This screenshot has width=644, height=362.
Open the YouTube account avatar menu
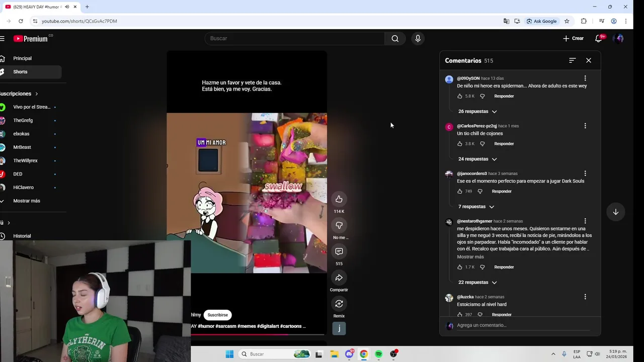pos(619,38)
